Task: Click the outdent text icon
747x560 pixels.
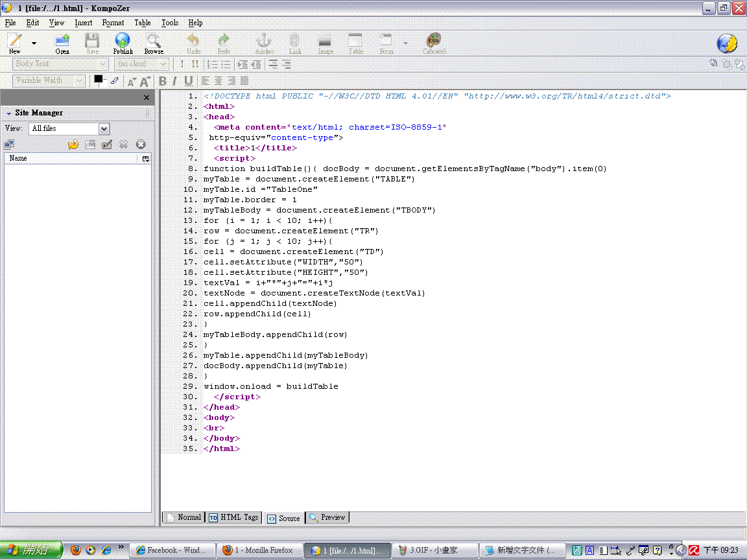Action: 256,64
